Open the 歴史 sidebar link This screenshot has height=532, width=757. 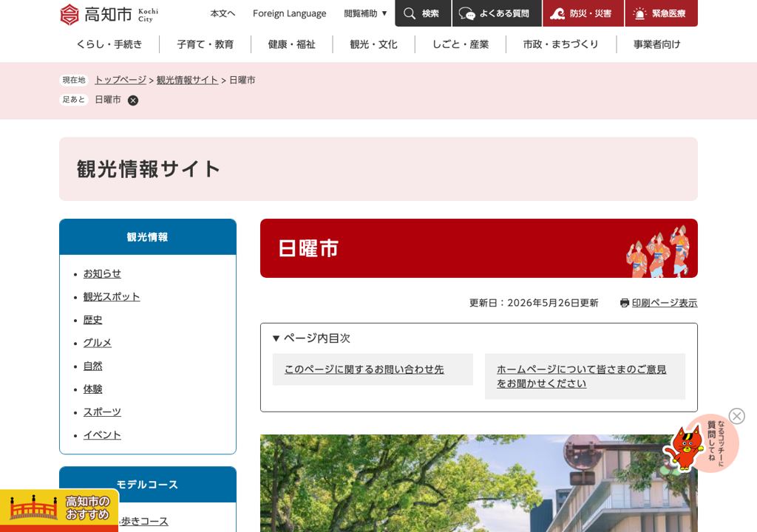(x=92, y=320)
